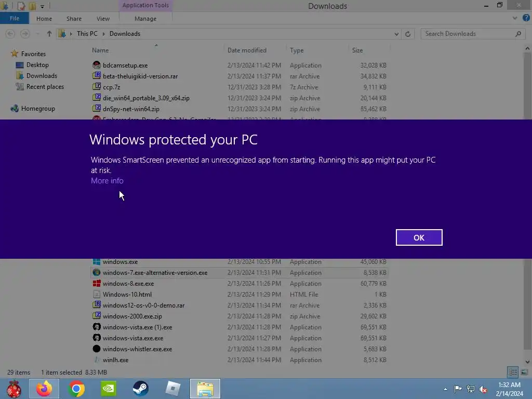
Task: Click the OK button in SmartScreen dialog
Action: pos(419,237)
